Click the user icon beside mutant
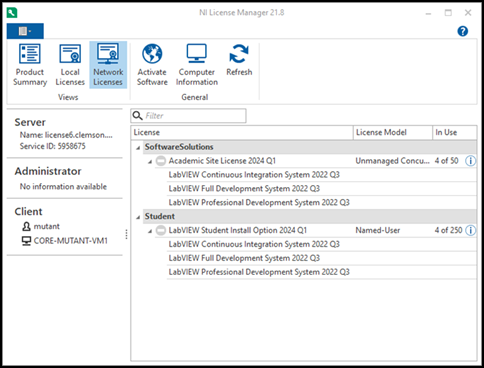The height and width of the screenshot is (368, 484). click(26, 226)
